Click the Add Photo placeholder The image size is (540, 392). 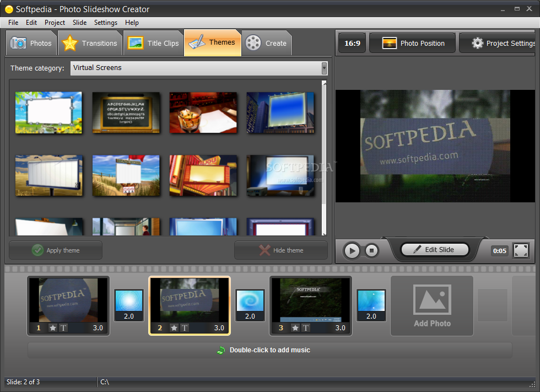(x=432, y=305)
